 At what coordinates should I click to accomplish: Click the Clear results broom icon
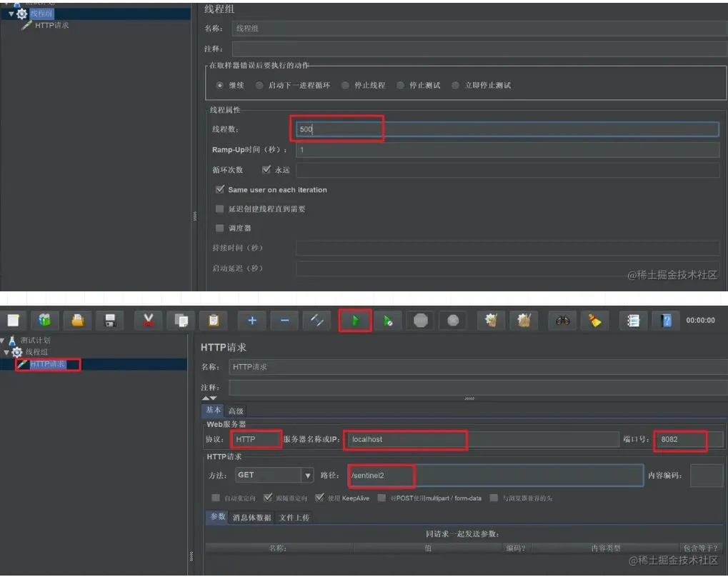(x=492, y=321)
